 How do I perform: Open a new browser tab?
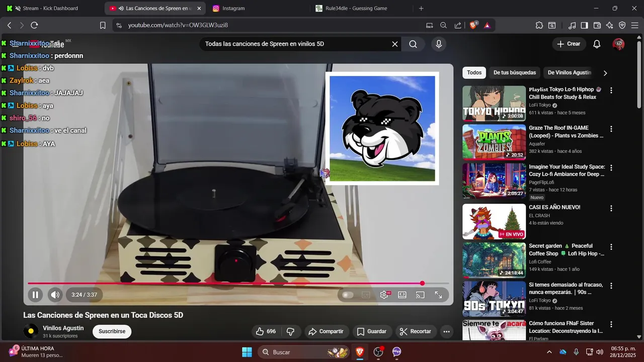(421, 8)
